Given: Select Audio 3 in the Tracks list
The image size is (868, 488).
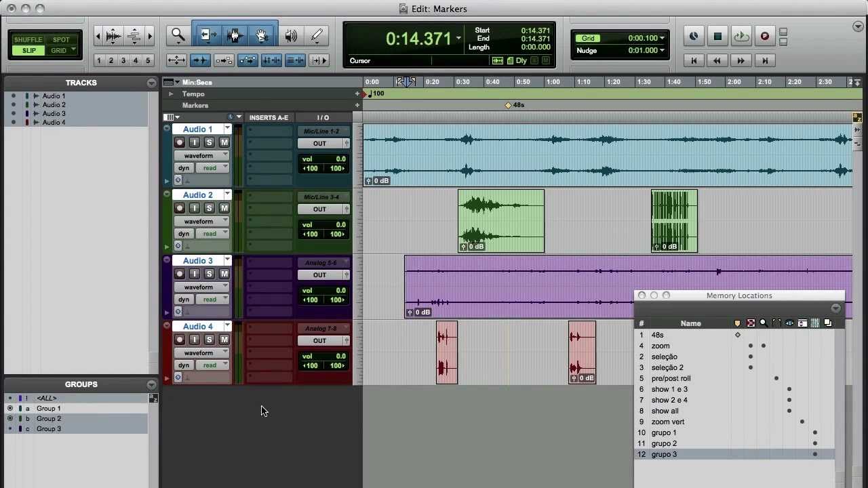Looking at the screenshot, I should (x=54, y=114).
